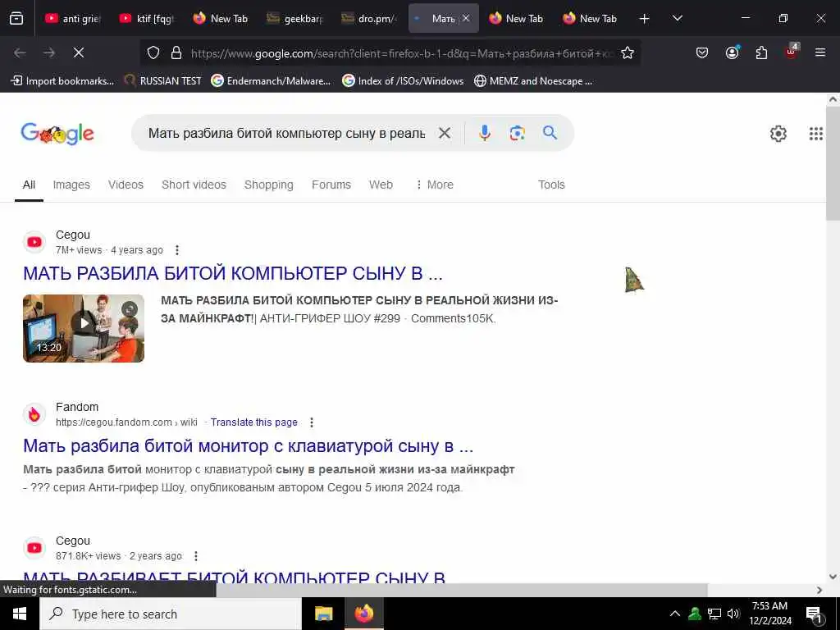
Task: Open green tray application icon
Action: (695, 614)
